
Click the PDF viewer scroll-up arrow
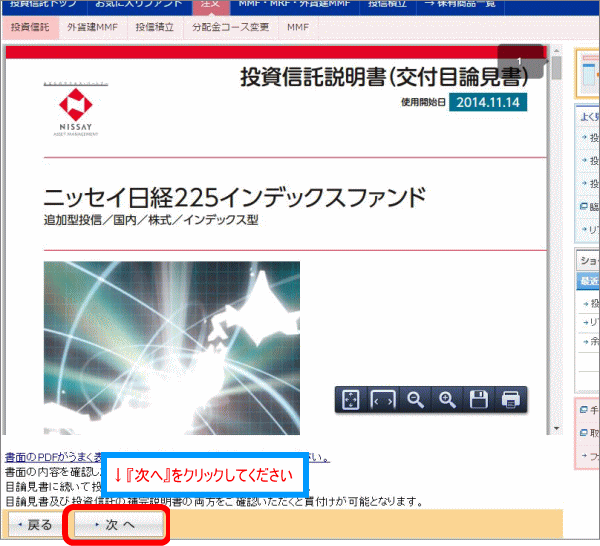click(x=557, y=51)
